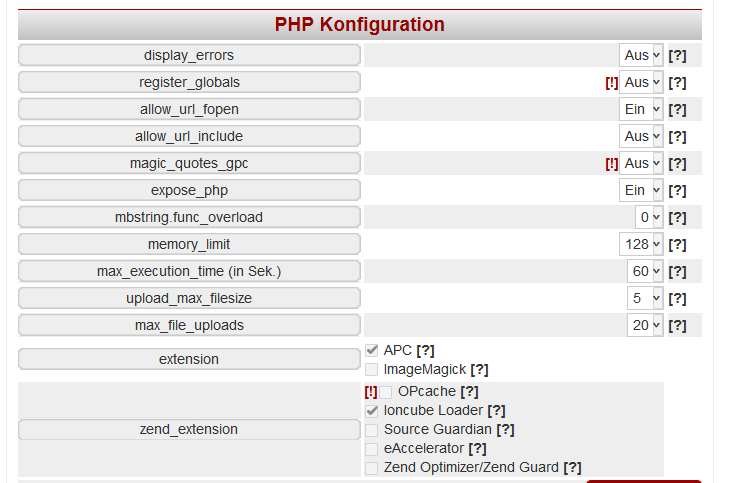Click the PHP Konfiguration heading
Screen dimensions: 732x483
[359, 25]
